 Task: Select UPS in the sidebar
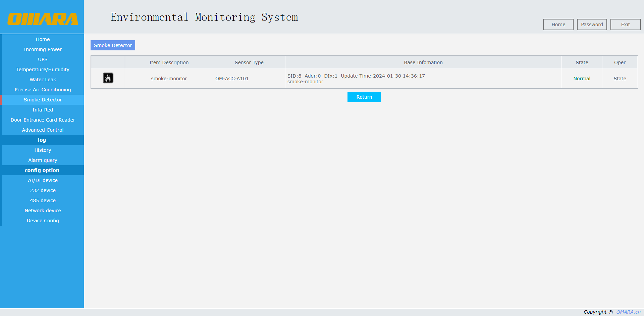43,59
